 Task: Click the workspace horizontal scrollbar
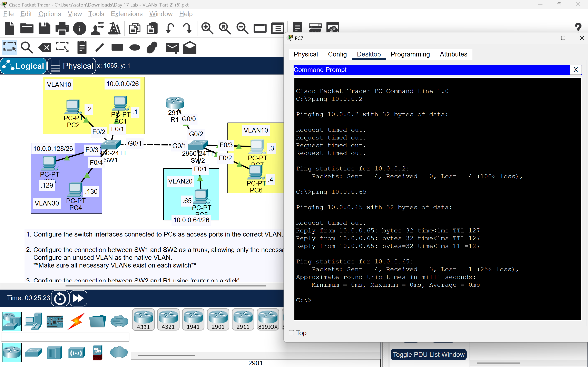point(166,286)
